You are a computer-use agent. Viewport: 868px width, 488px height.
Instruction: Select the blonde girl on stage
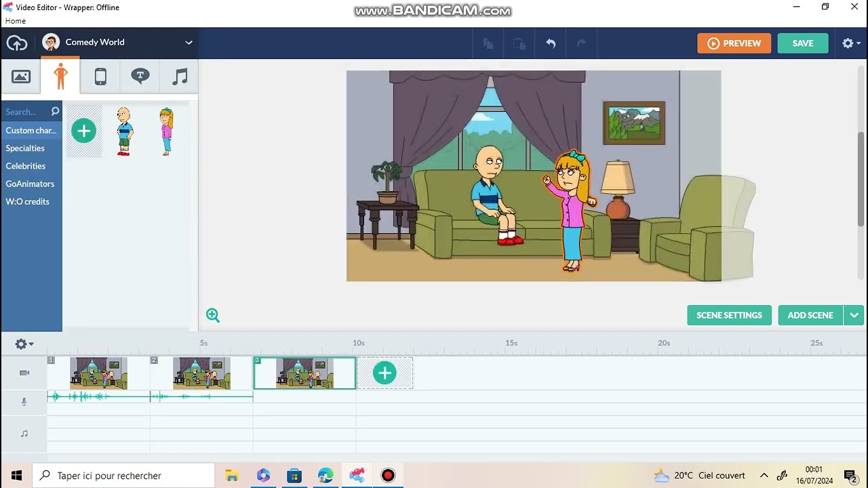(570, 211)
